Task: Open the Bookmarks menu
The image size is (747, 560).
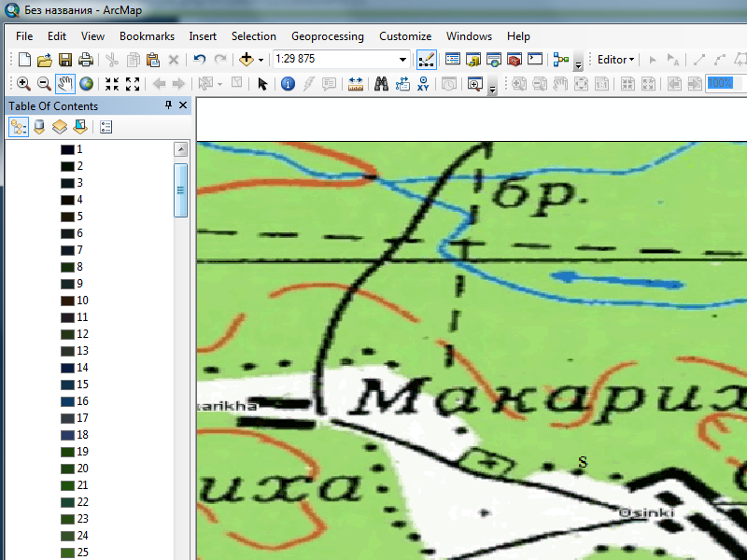Action: point(147,36)
